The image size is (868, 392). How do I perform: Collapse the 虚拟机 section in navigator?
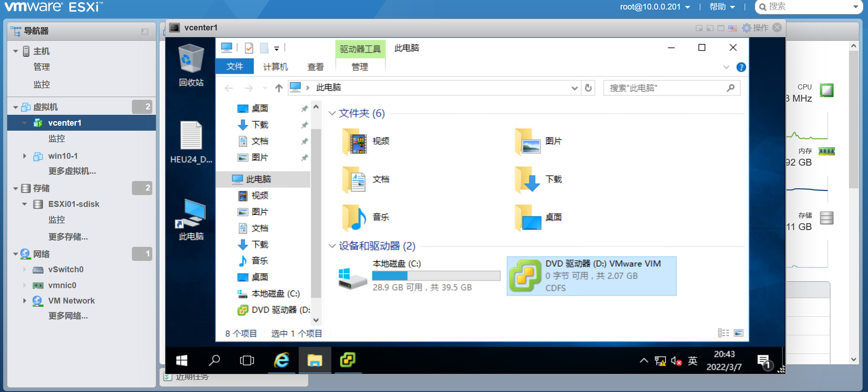[x=15, y=108]
